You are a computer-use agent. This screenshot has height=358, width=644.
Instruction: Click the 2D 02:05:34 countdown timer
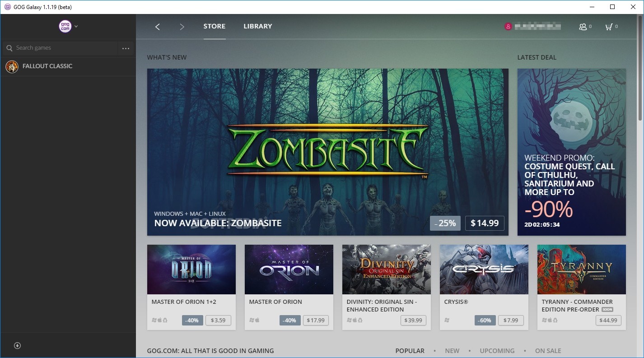542,224
